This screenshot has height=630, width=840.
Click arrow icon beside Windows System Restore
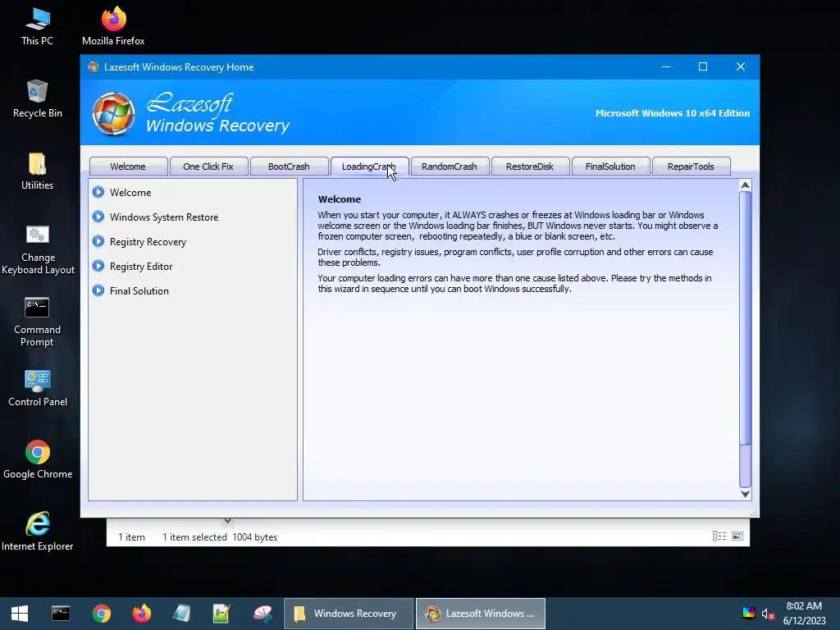[98, 217]
